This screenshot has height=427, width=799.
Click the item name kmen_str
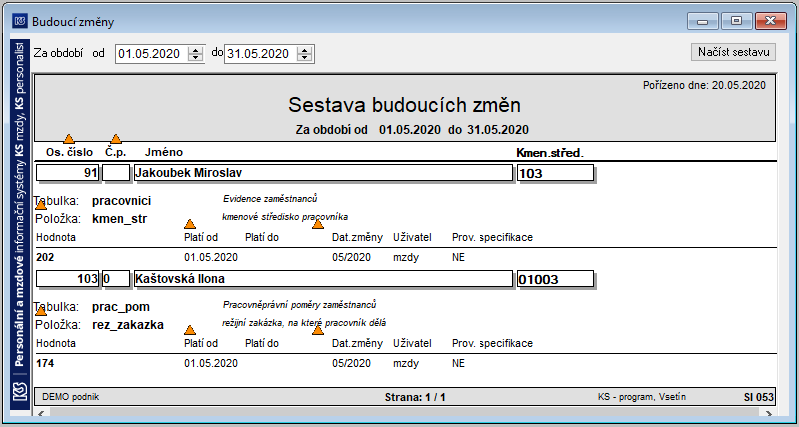pos(120,219)
